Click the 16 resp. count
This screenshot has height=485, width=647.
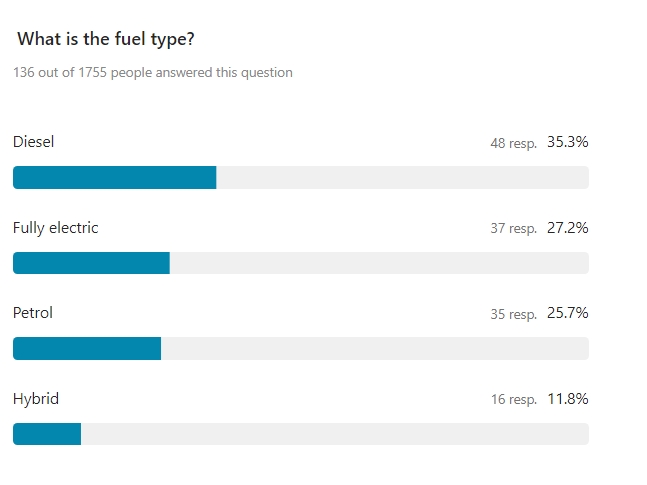tap(513, 399)
